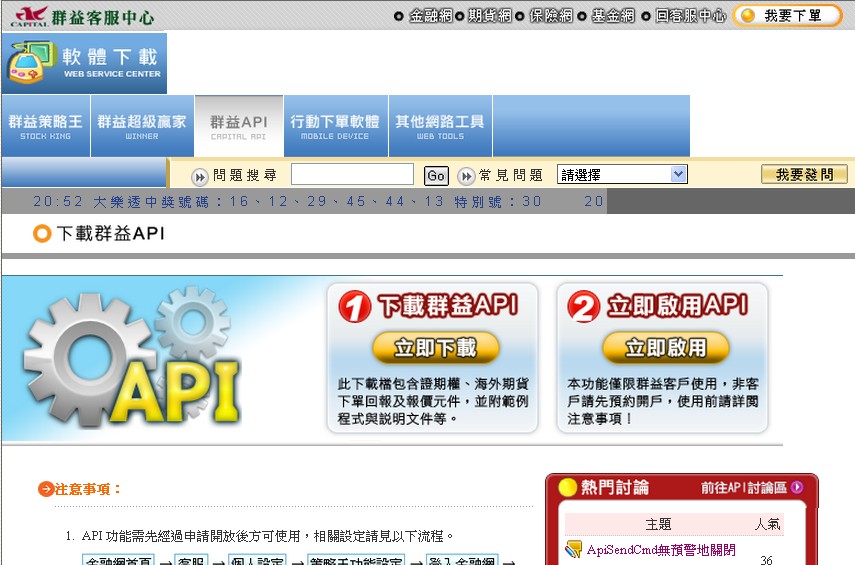Click the 人氣 column header
Screen dimensions: 855x565
click(767, 525)
